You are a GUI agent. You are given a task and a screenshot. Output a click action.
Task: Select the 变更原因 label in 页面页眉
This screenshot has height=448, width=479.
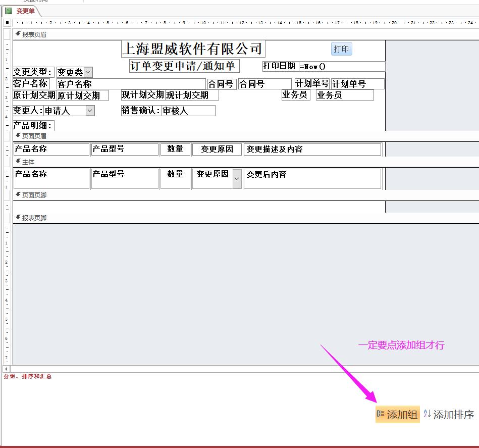point(217,149)
